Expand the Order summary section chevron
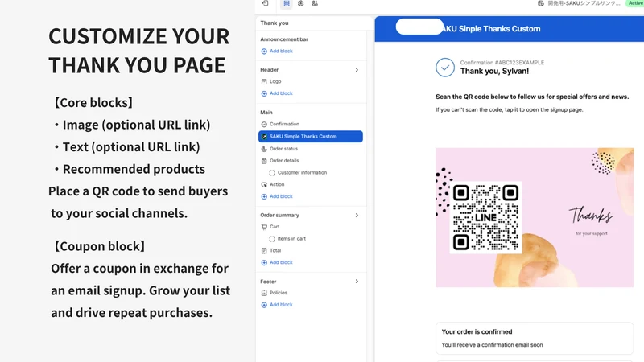644x362 pixels. pos(357,215)
